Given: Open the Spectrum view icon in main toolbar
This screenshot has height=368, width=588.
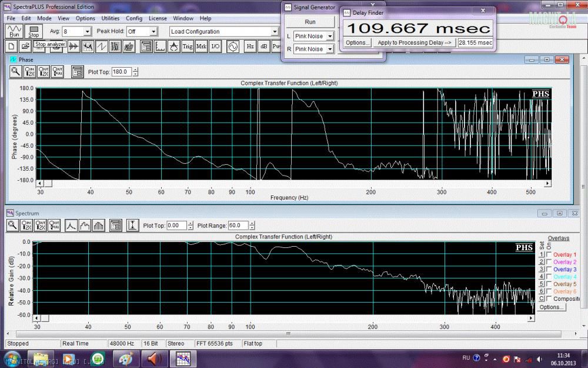Looking at the screenshot, I should tap(88, 47).
